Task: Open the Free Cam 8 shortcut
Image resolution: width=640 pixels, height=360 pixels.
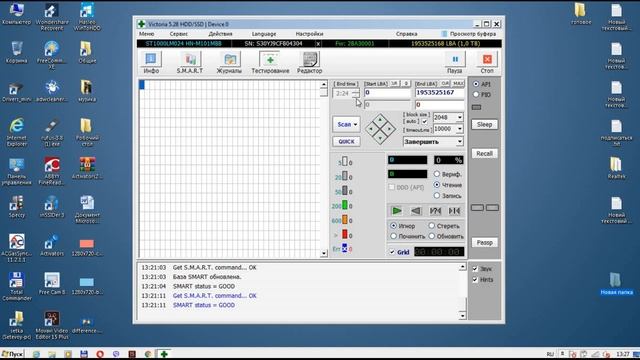Action: 52,283
